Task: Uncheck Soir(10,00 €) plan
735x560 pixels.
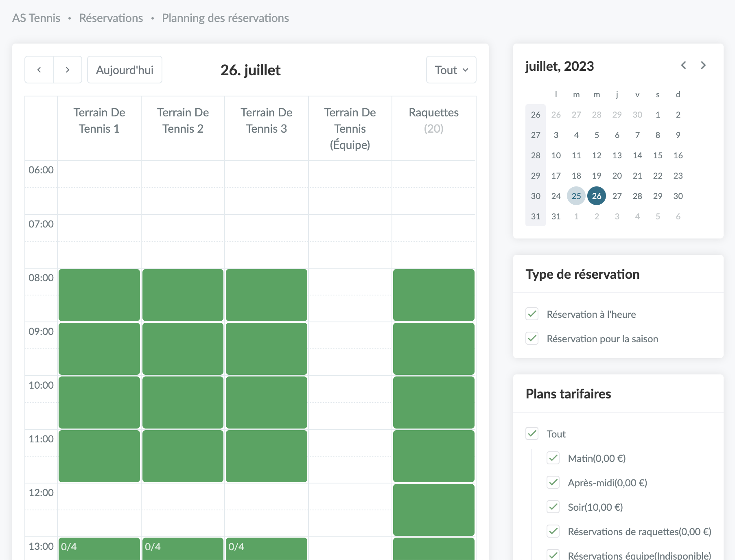Action: coord(553,507)
